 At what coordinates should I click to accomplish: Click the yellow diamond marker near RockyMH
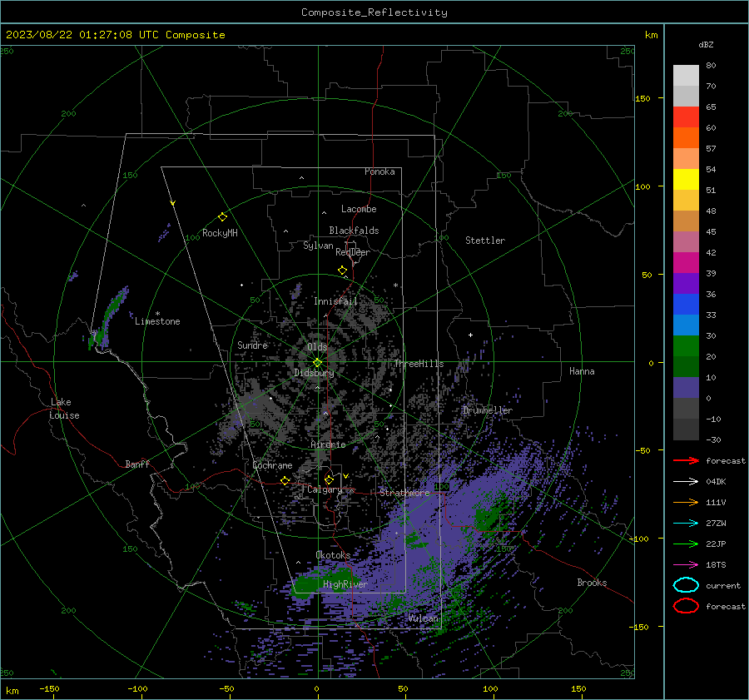coord(222,217)
